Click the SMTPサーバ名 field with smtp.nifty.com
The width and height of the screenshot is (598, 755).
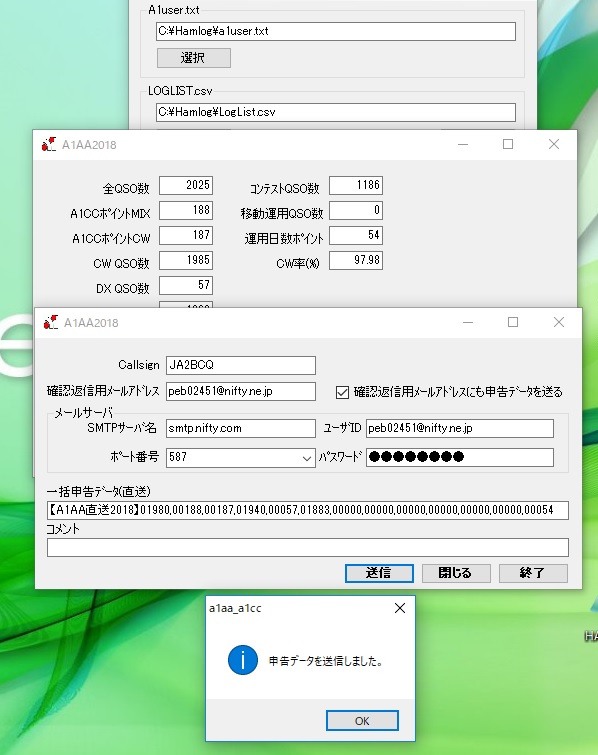pyautogui.click(x=241, y=428)
